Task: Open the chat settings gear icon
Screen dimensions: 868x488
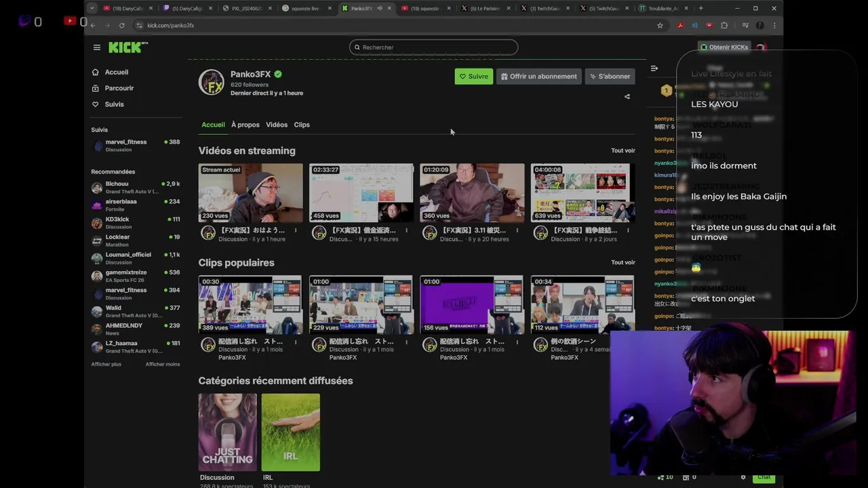Action: point(743,477)
